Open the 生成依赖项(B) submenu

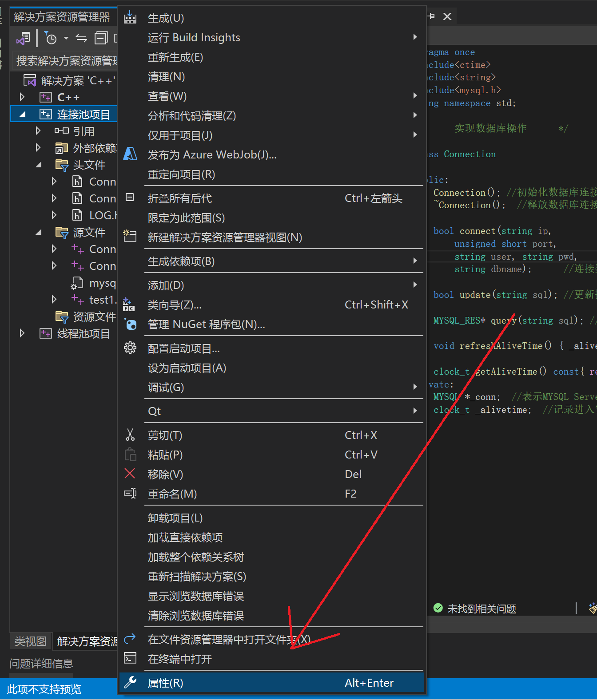pos(271,261)
